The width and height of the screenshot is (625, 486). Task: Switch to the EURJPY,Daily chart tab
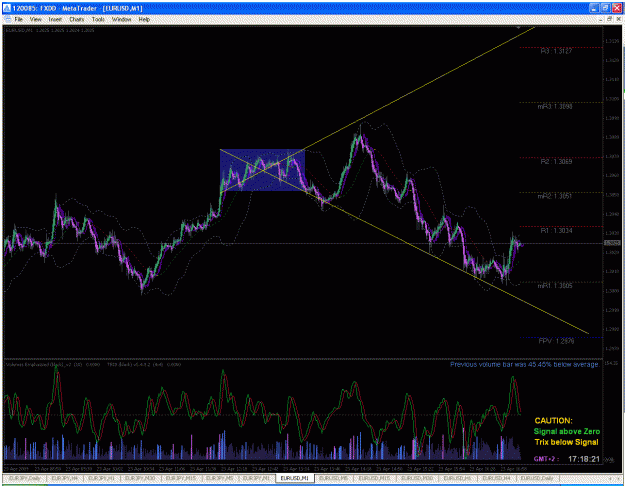pos(25,478)
